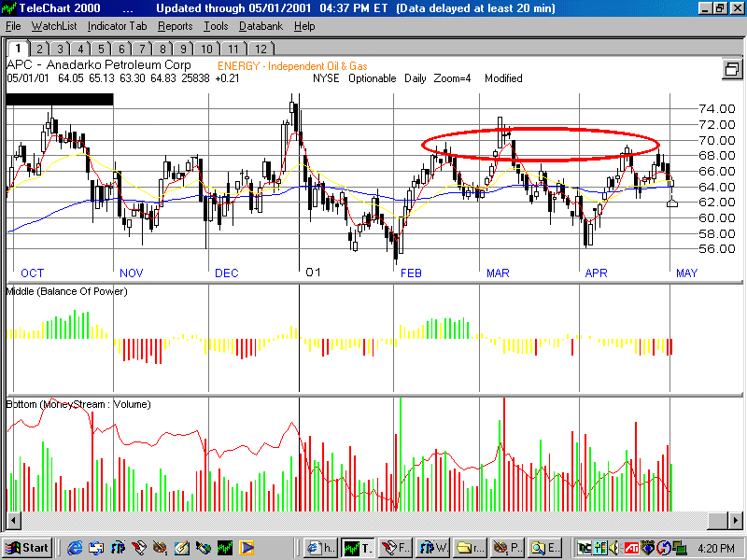Switch to chart tab 7

[x=142, y=49]
